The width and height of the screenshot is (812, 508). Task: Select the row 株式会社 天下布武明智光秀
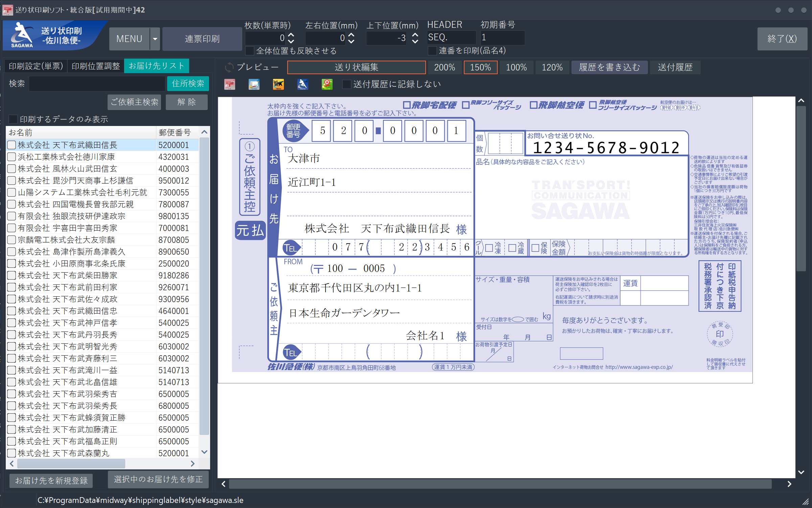coord(103,346)
